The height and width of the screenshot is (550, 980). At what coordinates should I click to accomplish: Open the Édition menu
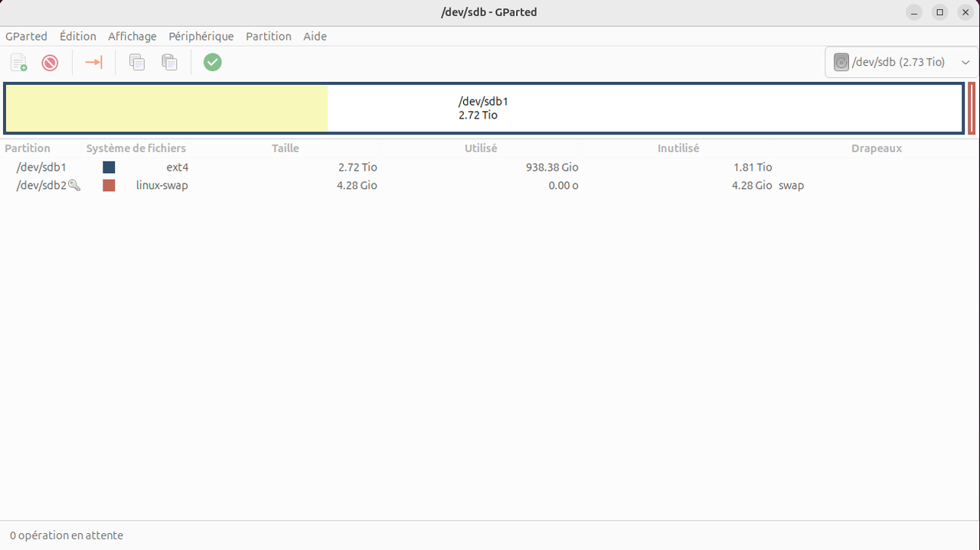coord(78,36)
